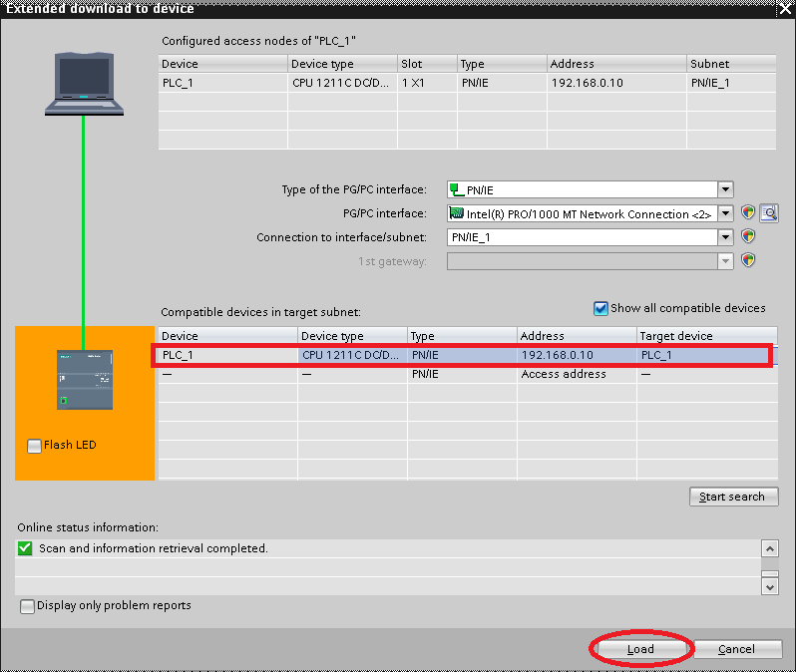Toggle Display only problem reports checkbox

click(x=27, y=605)
